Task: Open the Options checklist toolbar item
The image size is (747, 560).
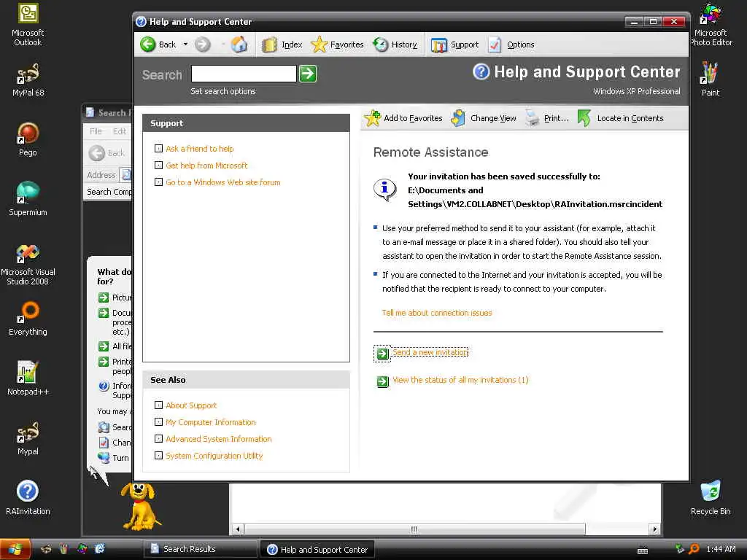Action: pos(511,44)
